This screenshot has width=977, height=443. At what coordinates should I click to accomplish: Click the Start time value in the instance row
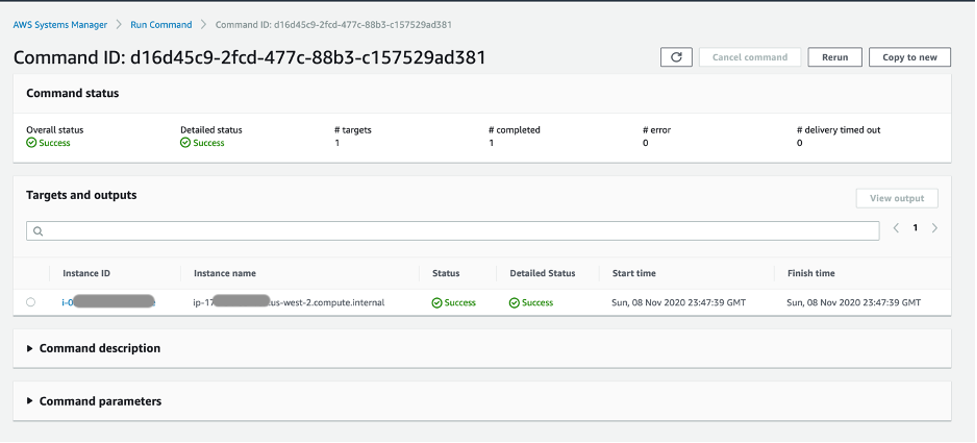[679, 303]
